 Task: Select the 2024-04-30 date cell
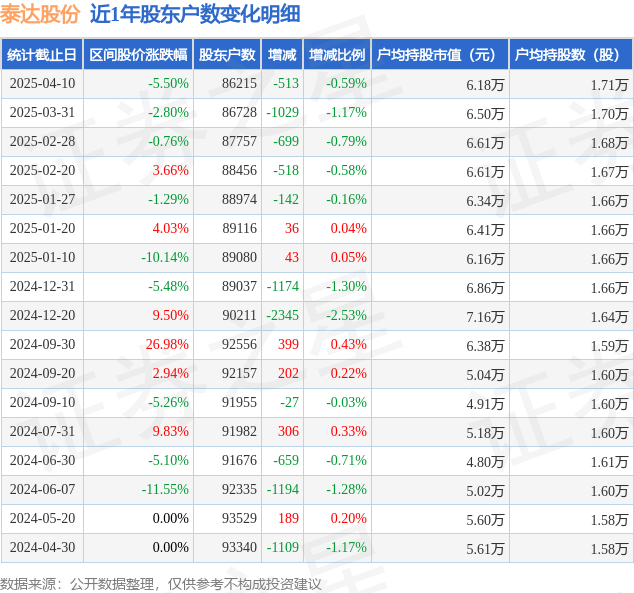tap(42, 547)
